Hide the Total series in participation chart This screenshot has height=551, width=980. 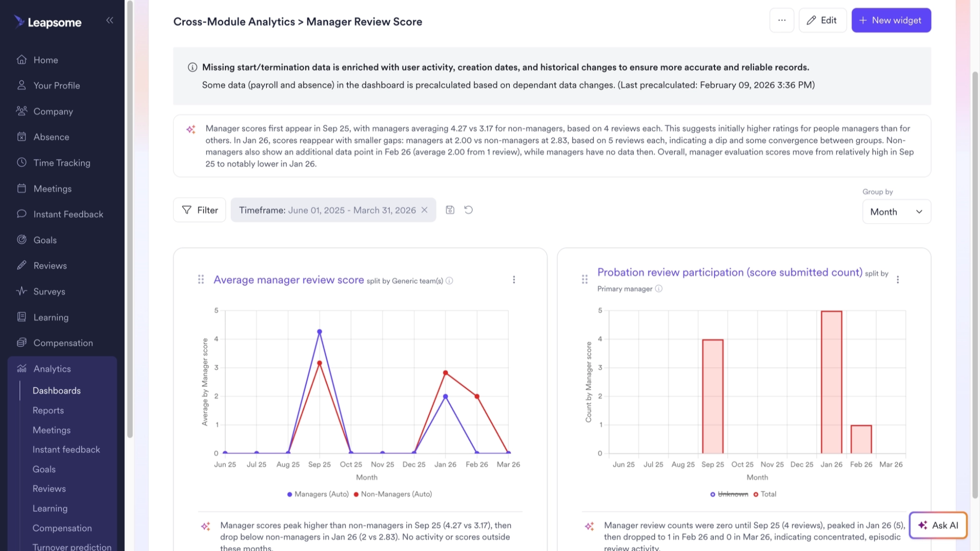[767, 494]
